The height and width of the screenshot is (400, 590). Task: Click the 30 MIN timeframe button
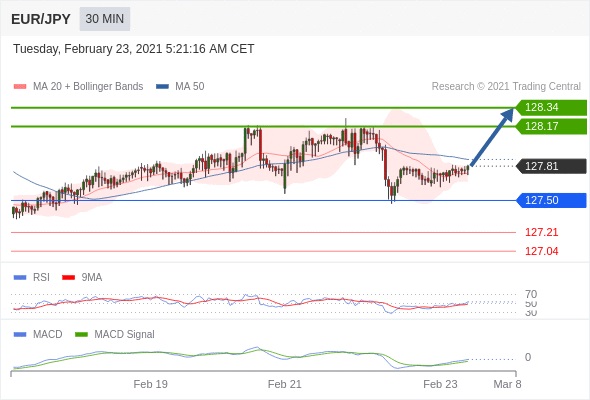[105, 19]
